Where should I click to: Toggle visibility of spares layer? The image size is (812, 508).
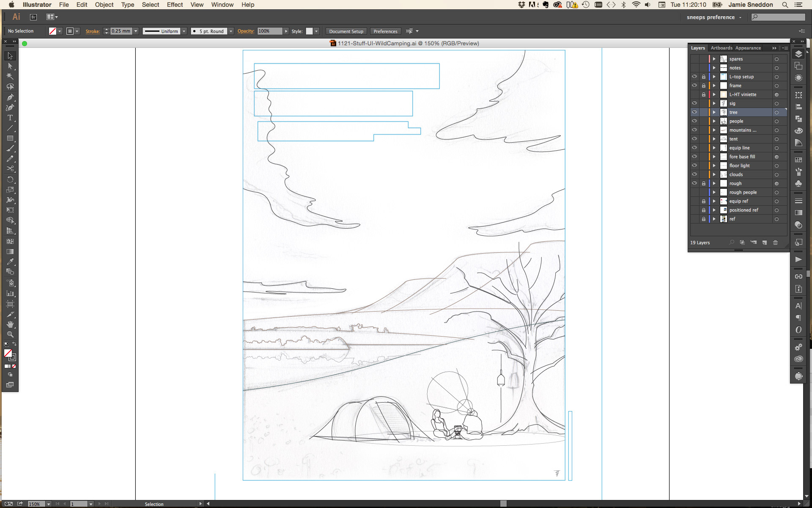pyautogui.click(x=694, y=59)
